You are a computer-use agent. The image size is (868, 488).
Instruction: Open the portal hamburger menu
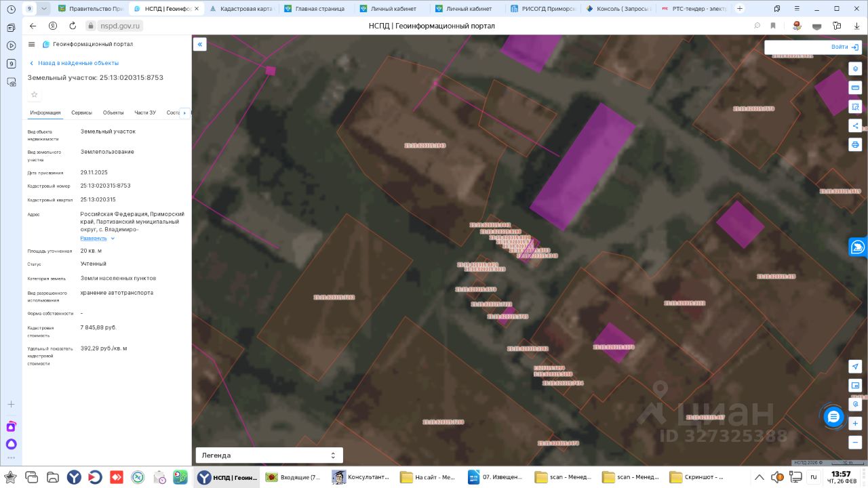tap(32, 44)
